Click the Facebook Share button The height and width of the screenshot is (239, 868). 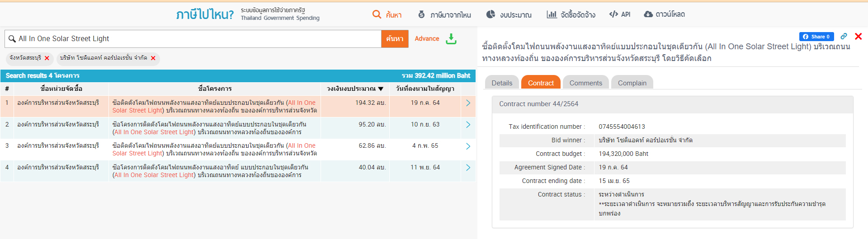[816, 37]
